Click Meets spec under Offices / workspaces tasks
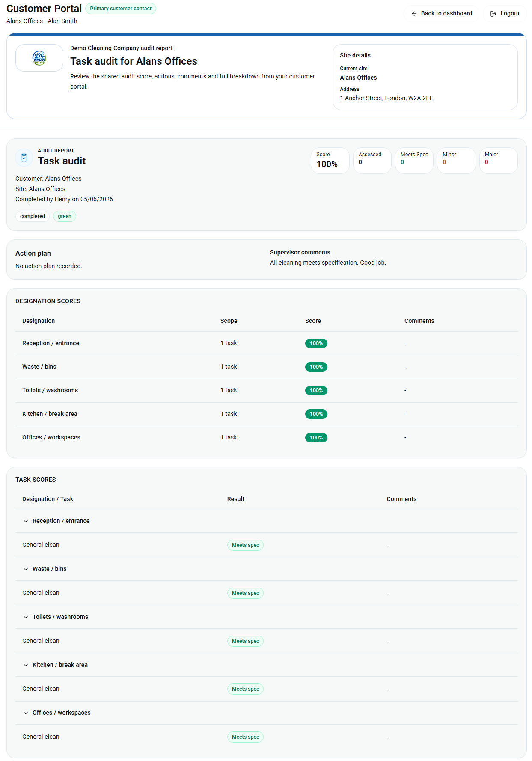 pos(245,737)
